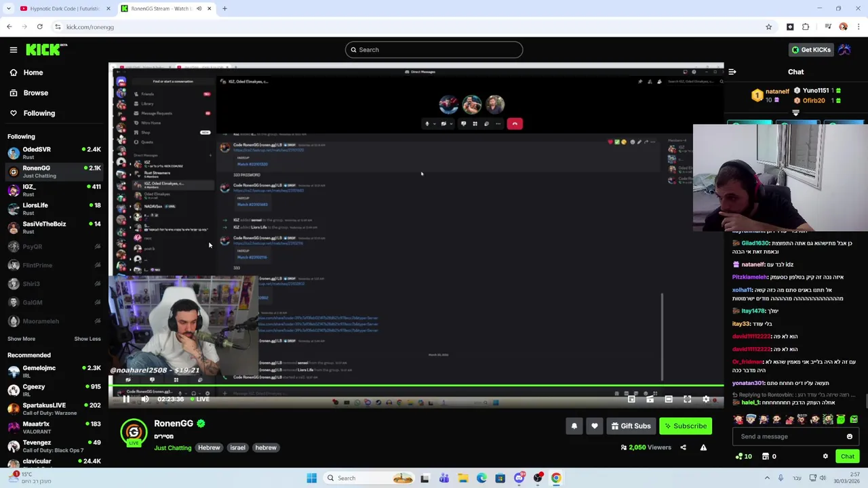Image resolution: width=868 pixels, height=488 pixels.
Task: Pause the live stream playback
Action: [126, 399]
